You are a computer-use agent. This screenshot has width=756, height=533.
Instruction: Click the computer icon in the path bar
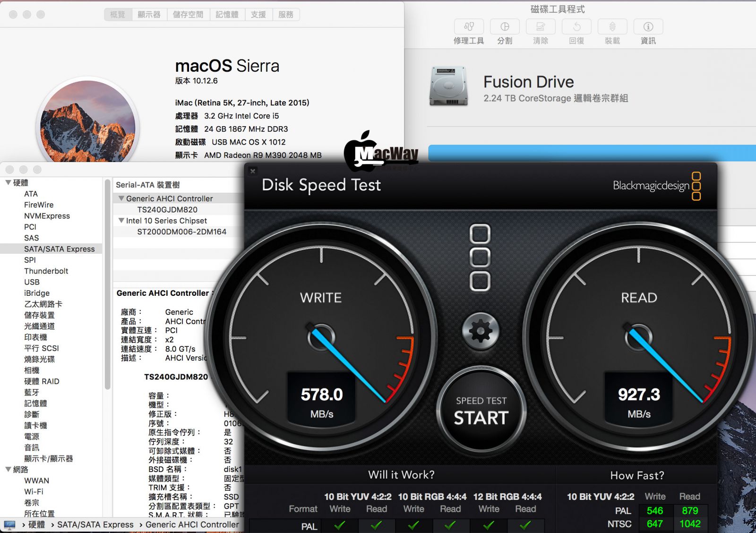(9, 524)
